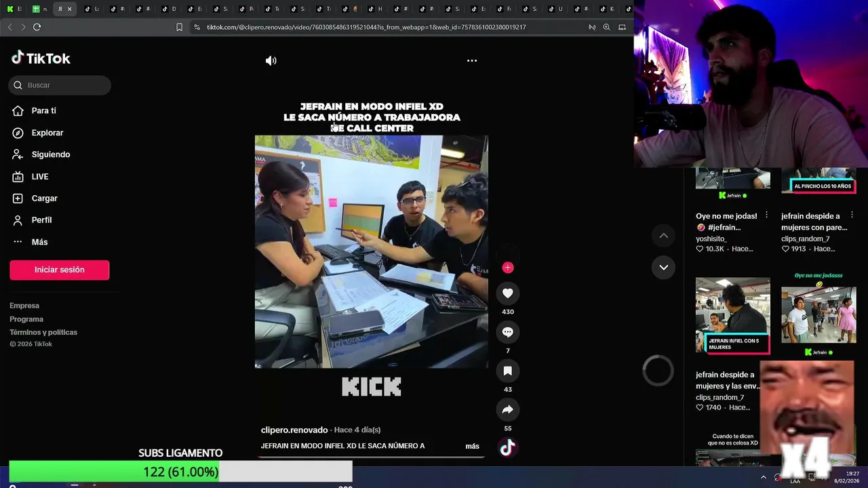Like the video showing 10.3K hearts

click(x=700, y=249)
